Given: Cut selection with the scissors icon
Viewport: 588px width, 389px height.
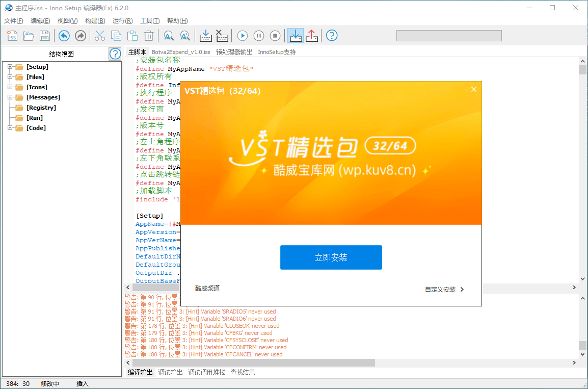Looking at the screenshot, I should click(100, 36).
